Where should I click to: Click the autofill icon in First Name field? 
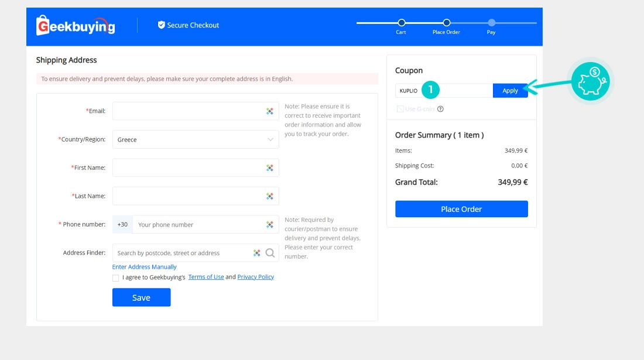tap(270, 168)
